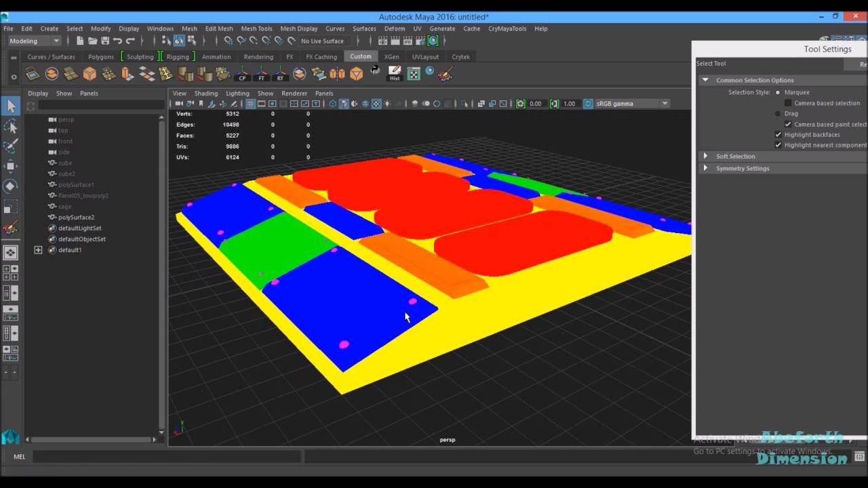Switch to the Polygons shelf tab
Image resolution: width=868 pixels, height=488 pixels.
[101, 57]
